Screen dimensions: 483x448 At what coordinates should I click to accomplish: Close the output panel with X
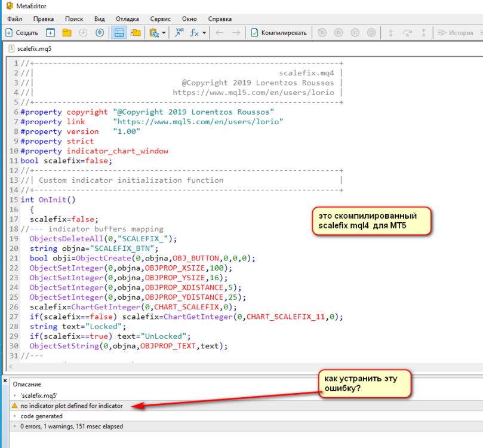point(5,381)
